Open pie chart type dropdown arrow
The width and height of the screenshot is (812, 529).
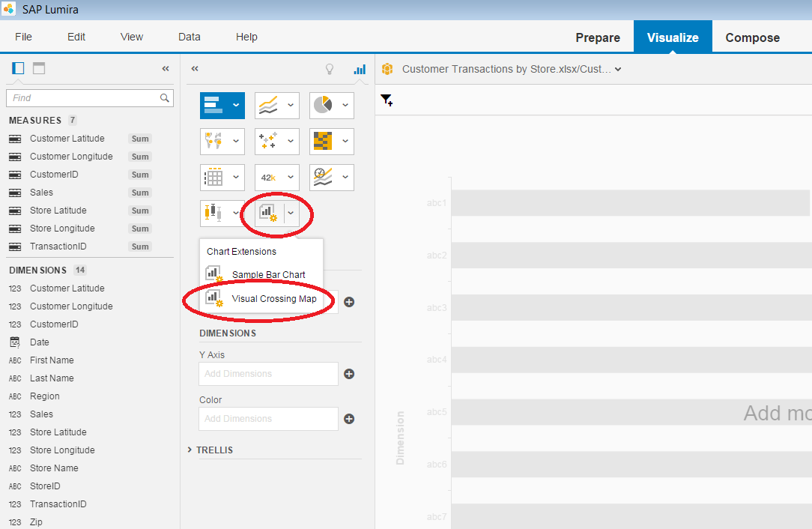(345, 105)
